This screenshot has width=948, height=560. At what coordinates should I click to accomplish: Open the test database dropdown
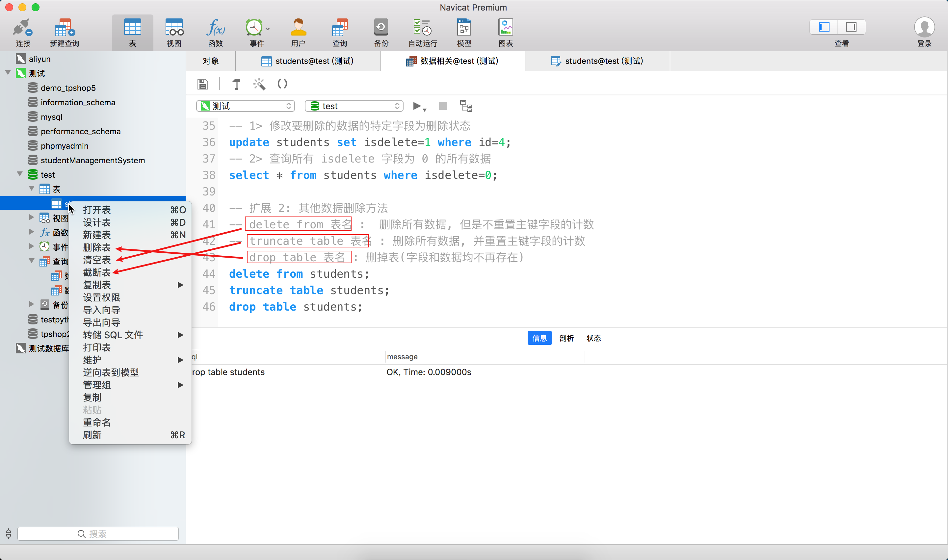354,106
